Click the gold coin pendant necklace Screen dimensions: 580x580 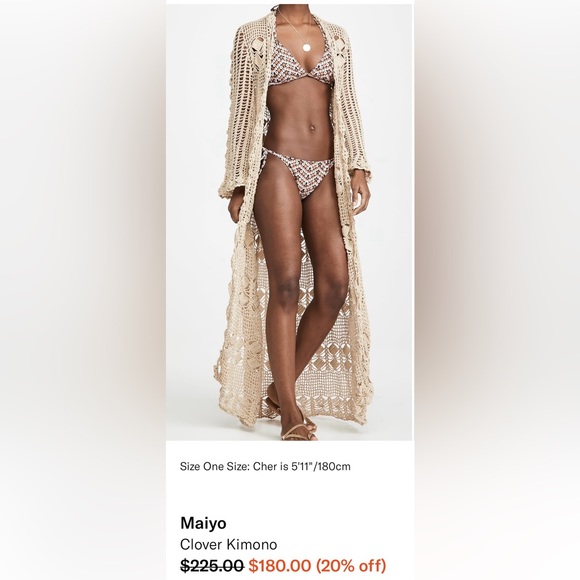[307, 47]
